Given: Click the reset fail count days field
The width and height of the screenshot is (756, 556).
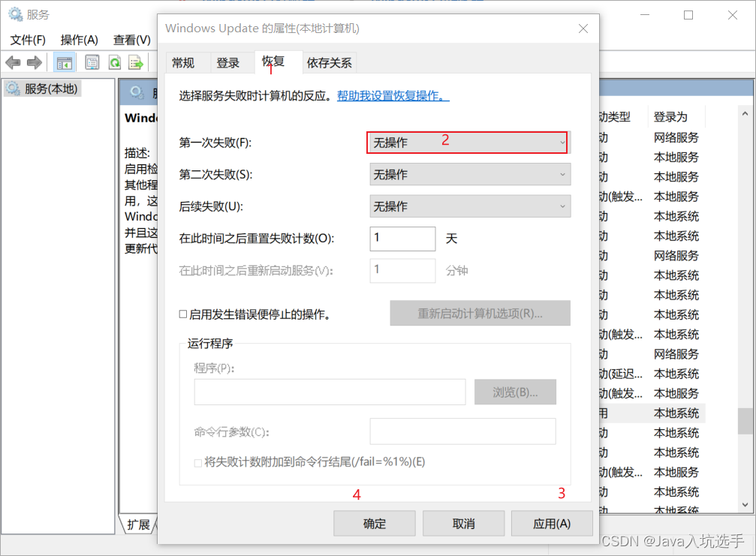Looking at the screenshot, I should tap(402, 239).
